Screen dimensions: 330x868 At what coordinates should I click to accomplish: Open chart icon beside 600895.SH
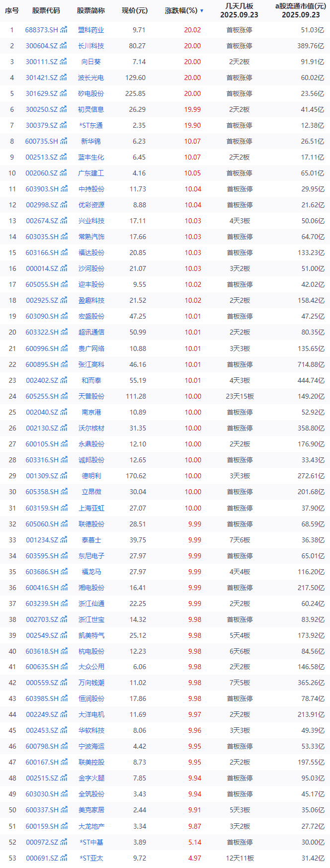coord(64,364)
